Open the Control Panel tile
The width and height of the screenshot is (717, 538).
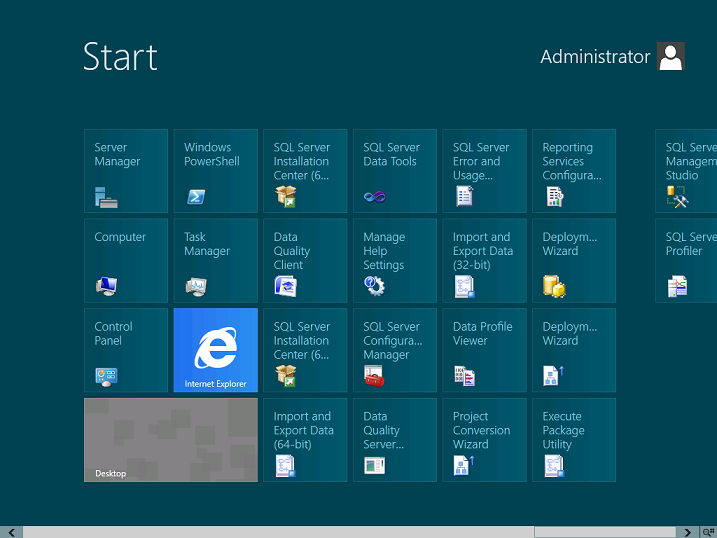pyautogui.click(x=126, y=350)
